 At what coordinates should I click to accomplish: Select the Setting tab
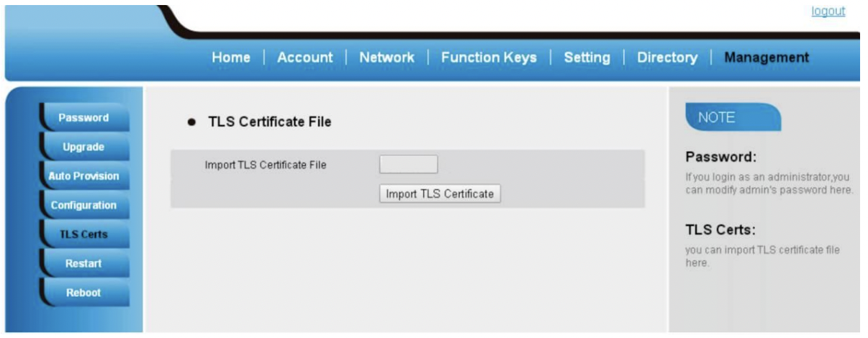point(587,58)
